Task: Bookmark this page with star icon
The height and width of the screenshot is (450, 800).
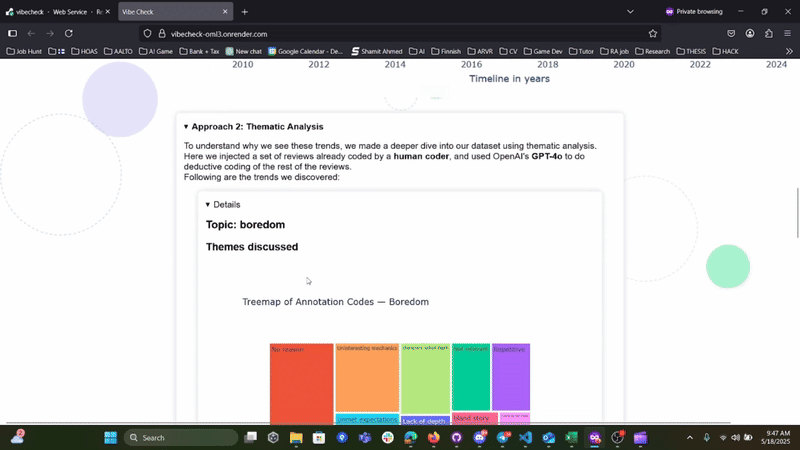Action: pos(653,33)
